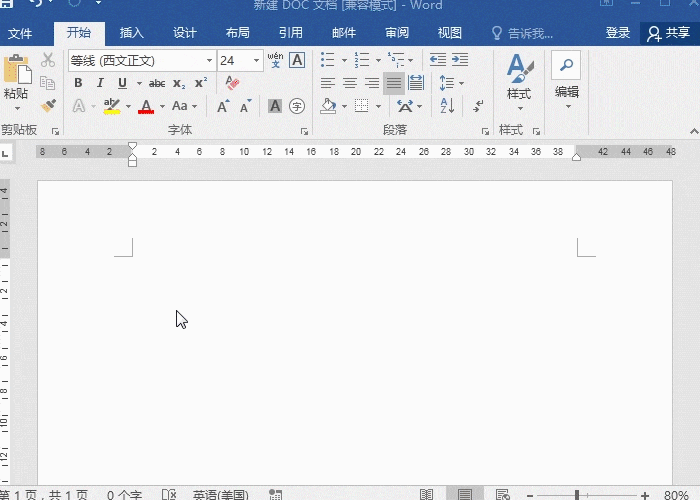Viewport: 700px width, 500px height.
Task: Open the Editing (编辑) search menu
Action: click(x=567, y=80)
